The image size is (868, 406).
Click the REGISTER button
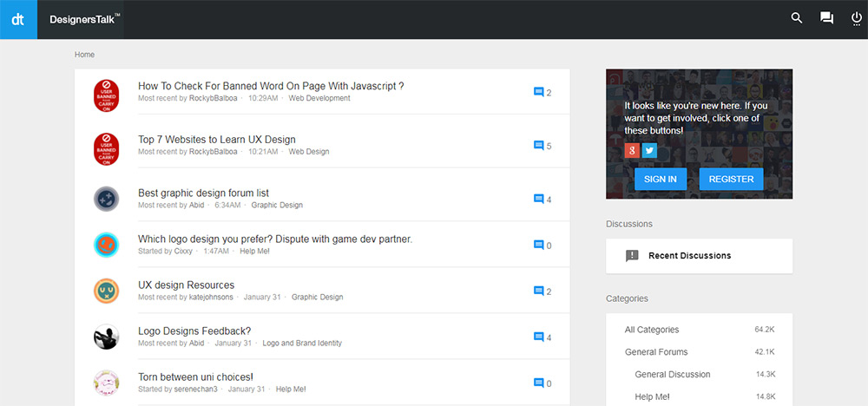(731, 180)
